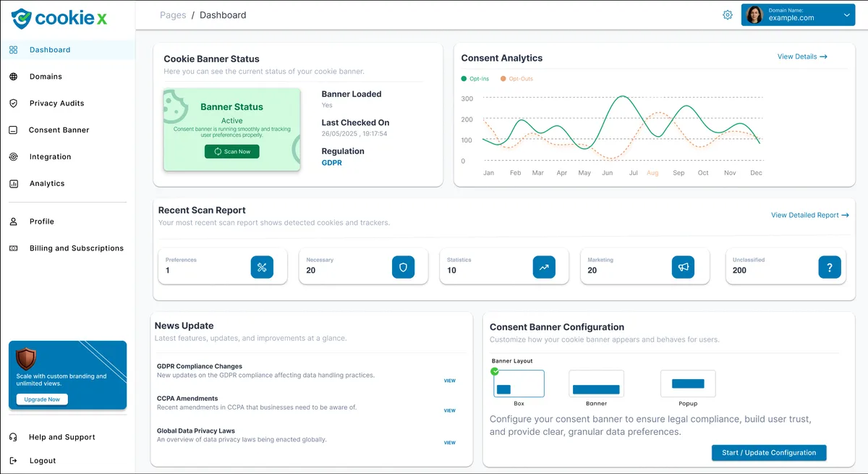Select the Popup layout option

pos(688,384)
